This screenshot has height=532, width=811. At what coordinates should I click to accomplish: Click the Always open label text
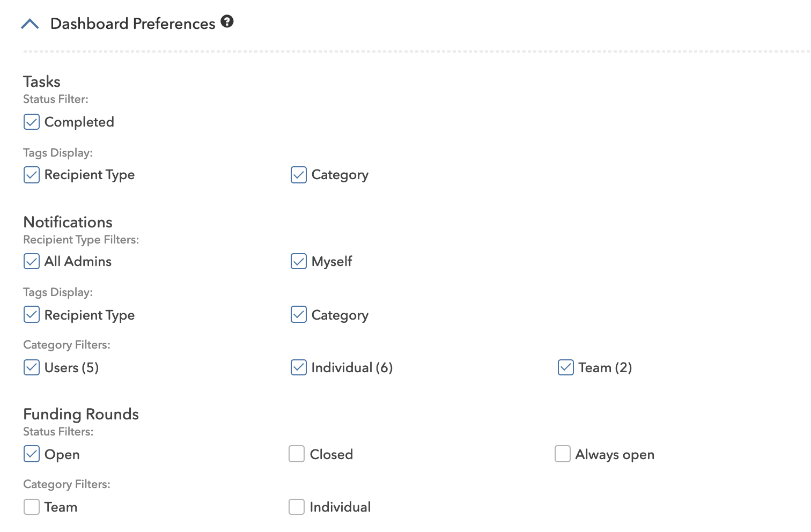click(615, 455)
